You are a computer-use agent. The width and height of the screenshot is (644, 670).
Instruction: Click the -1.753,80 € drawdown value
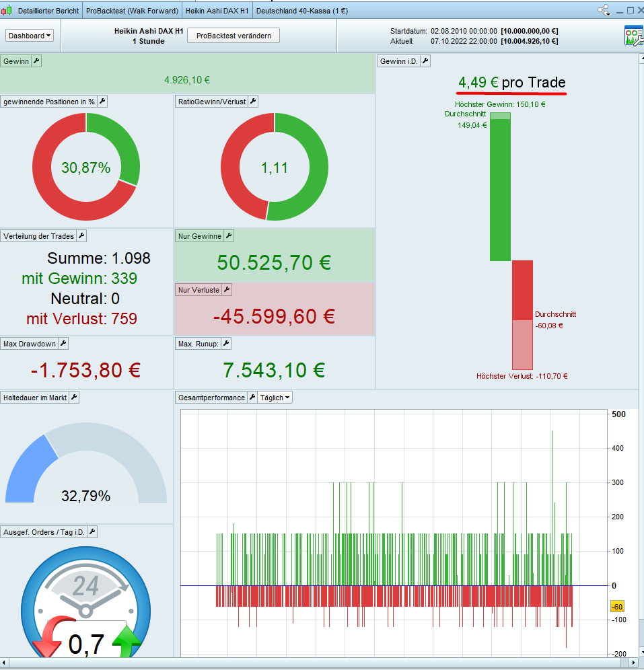tap(86, 370)
